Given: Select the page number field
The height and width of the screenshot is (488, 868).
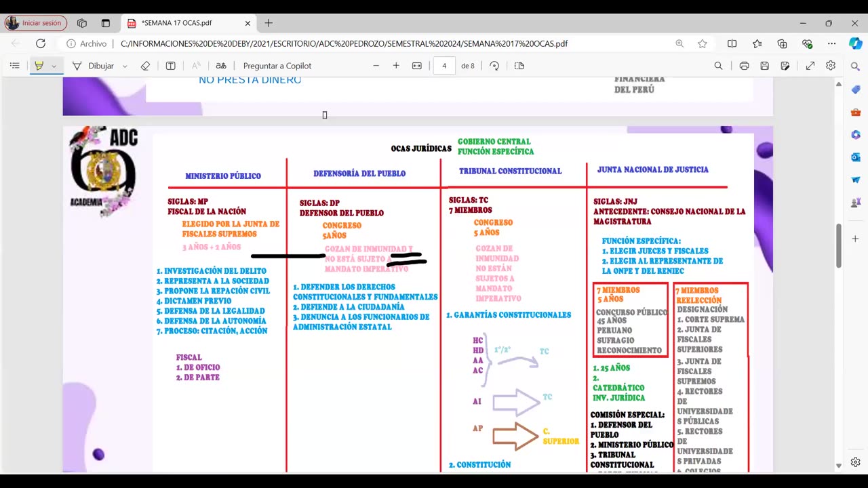Looking at the screenshot, I should (x=444, y=66).
